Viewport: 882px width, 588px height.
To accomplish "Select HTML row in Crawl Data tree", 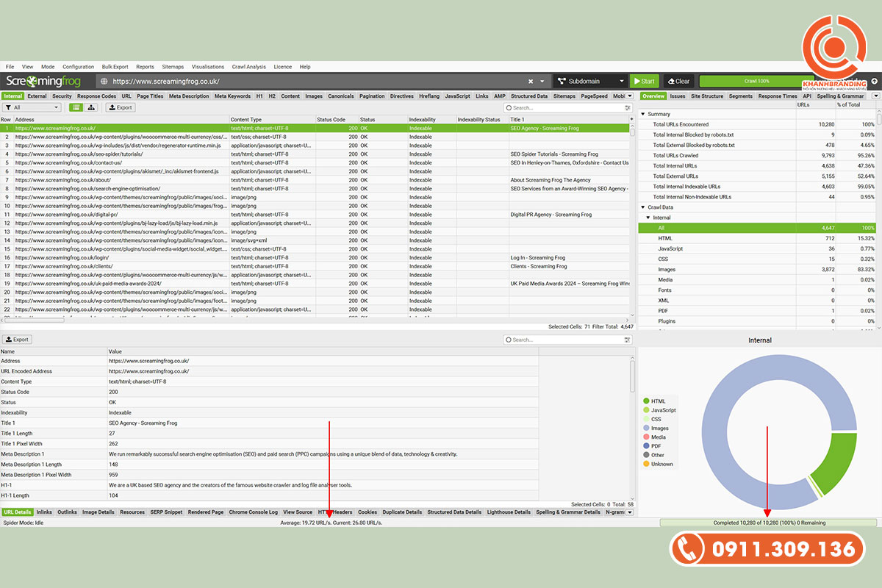I will (x=757, y=239).
